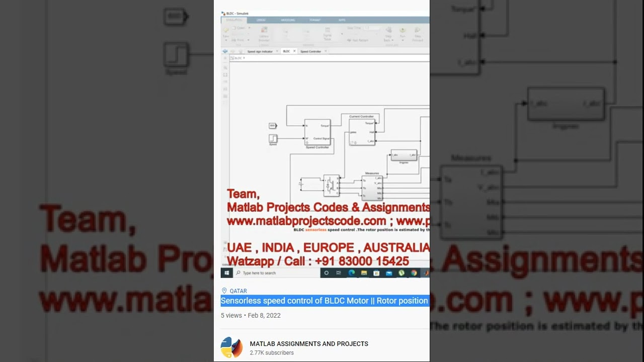The width and height of the screenshot is (644, 362).
Task: Select the Speed step input block
Action: point(273,138)
